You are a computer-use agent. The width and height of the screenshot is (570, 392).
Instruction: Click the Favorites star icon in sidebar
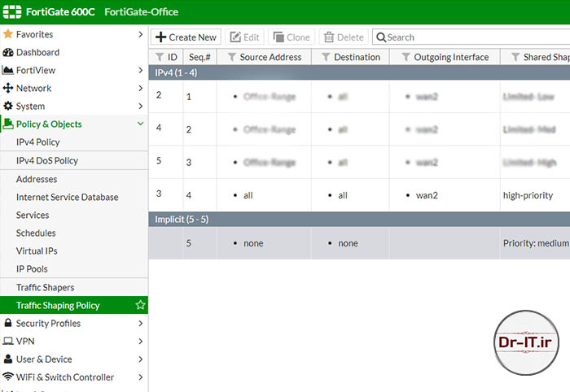(x=8, y=34)
